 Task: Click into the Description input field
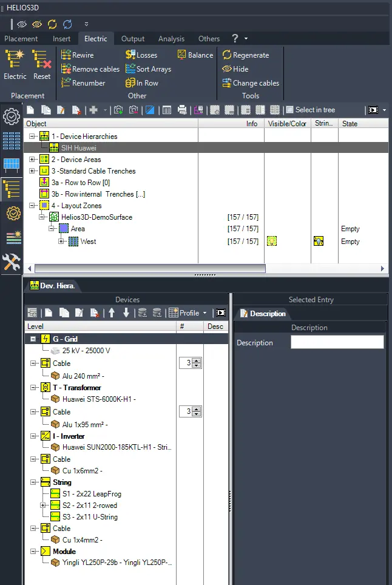tap(337, 342)
